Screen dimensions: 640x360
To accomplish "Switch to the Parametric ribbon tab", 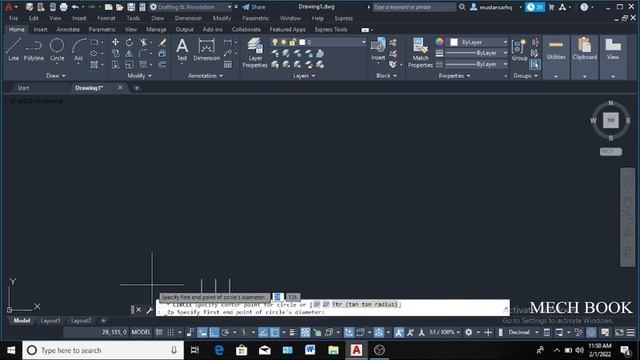I will coord(102,29).
